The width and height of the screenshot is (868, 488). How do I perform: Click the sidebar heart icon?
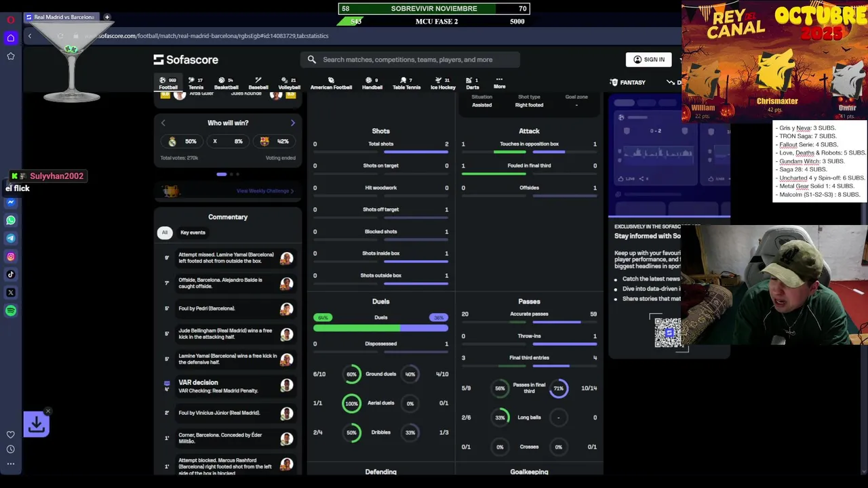[11, 434]
